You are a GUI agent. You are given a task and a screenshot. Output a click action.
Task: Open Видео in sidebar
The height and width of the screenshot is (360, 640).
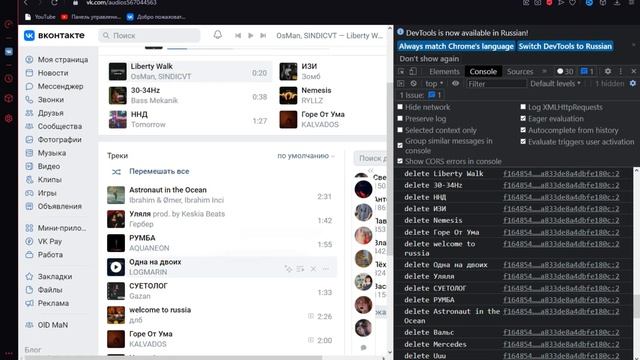tap(42, 167)
